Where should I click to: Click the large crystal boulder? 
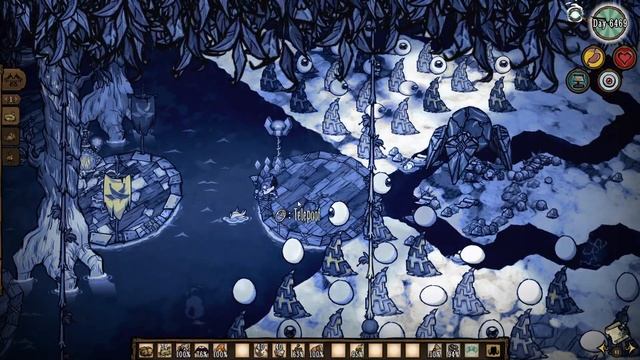469,143
